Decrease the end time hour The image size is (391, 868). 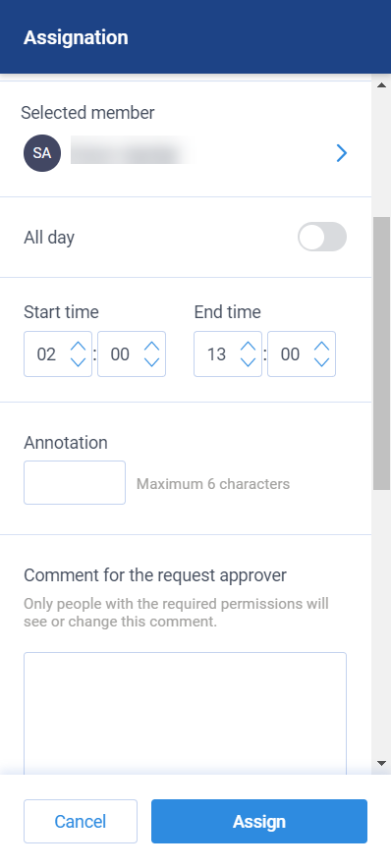[249, 361]
